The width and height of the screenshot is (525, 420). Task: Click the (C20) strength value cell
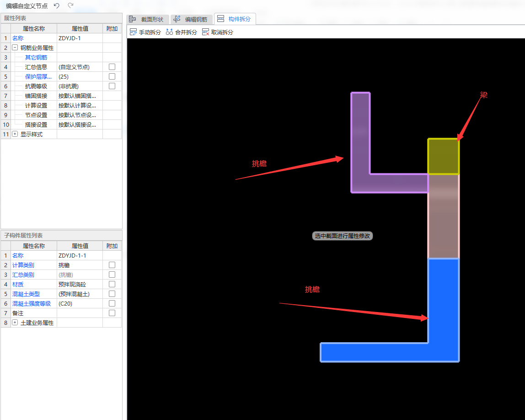(x=80, y=304)
